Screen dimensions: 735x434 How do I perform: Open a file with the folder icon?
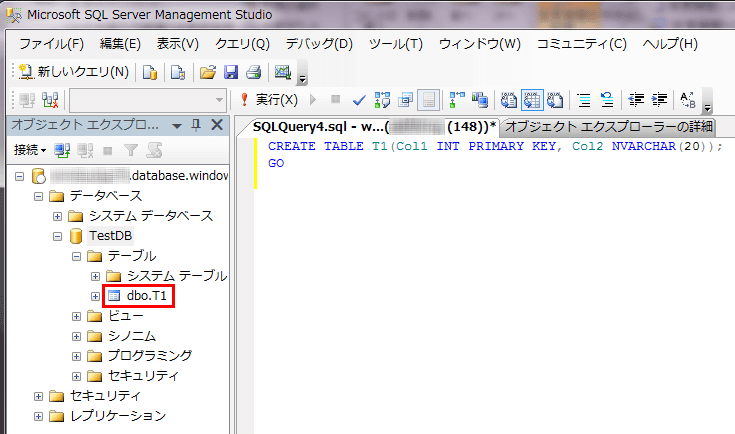coord(208,72)
